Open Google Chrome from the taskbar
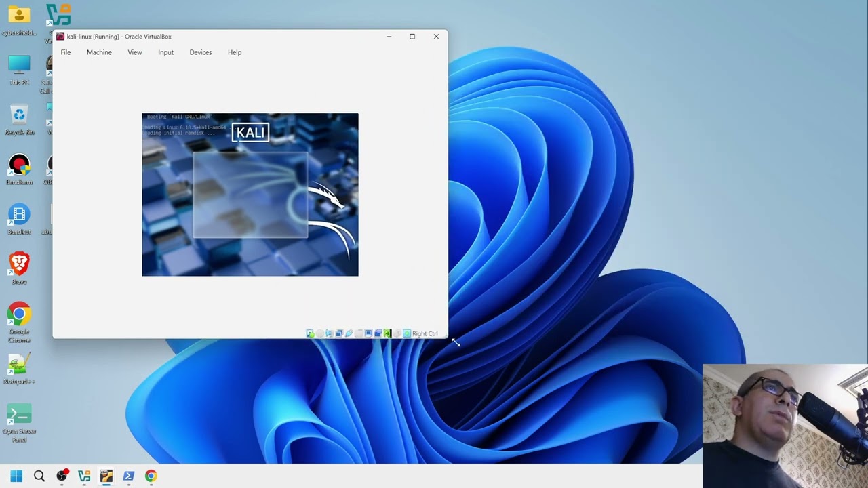868x488 pixels. click(x=151, y=476)
